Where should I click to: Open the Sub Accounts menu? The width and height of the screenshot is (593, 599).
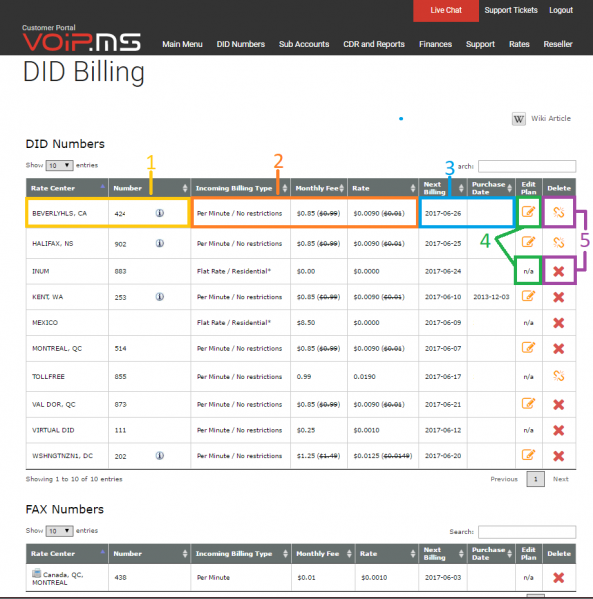click(304, 44)
